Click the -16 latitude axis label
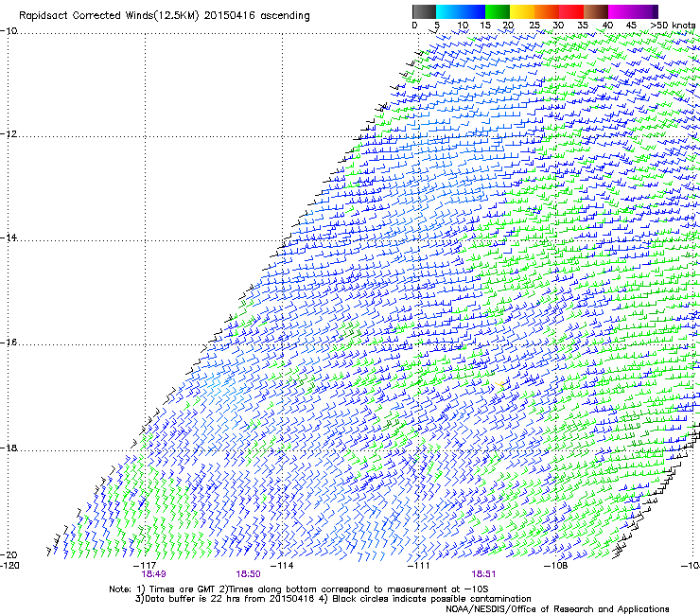The height and width of the screenshot is (615, 700). click(9, 343)
